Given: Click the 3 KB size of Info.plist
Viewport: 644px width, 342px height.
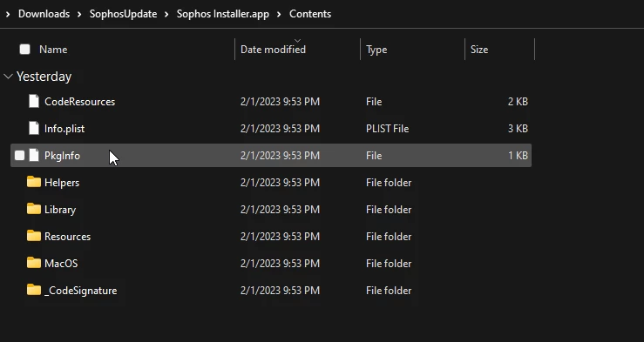Looking at the screenshot, I should (518, 129).
